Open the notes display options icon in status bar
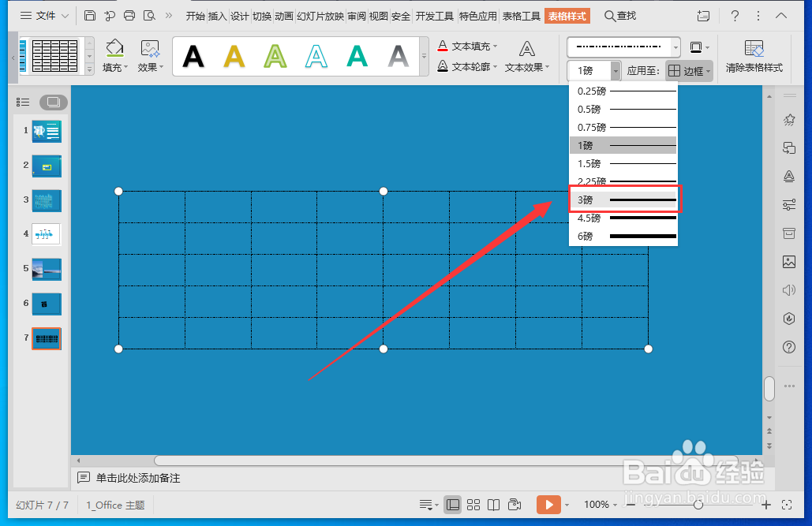Screen dimensions: 812x526 click(x=428, y=504)
